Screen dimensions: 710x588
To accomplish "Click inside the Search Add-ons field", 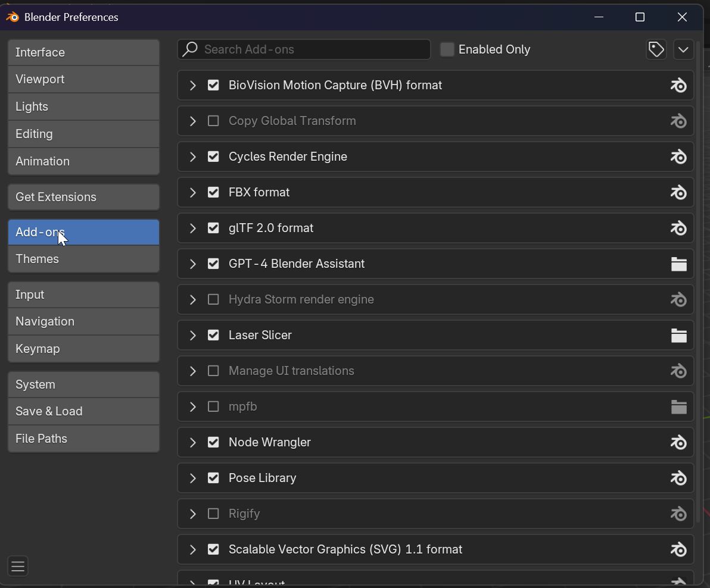I will [304, 49].
